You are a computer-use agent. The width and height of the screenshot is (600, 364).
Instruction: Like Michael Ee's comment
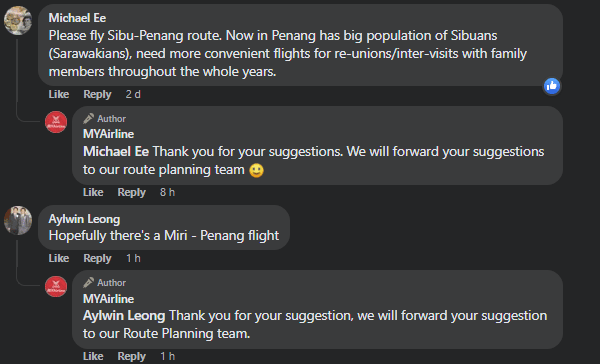[x=59, y=94]
